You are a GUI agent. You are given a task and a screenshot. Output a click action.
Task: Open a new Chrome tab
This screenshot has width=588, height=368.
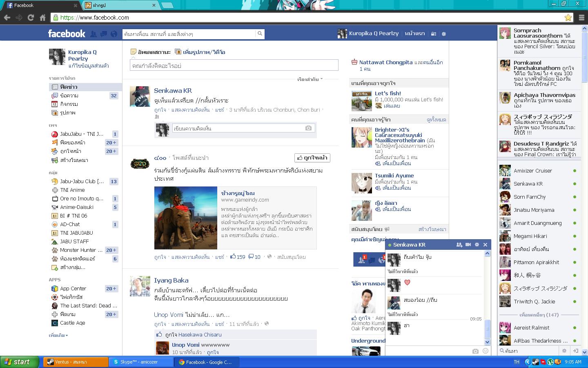coord(167,5)
